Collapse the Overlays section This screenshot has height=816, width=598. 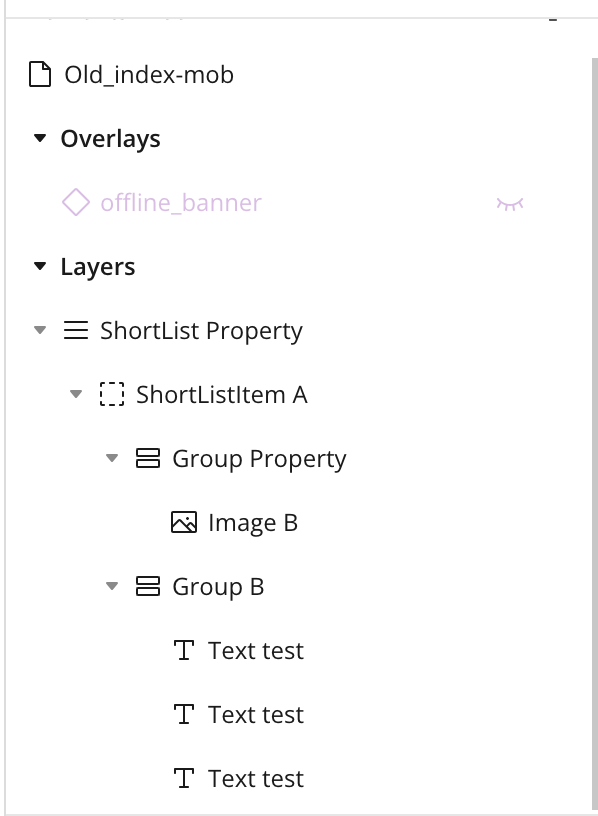(x=40, y=138)
